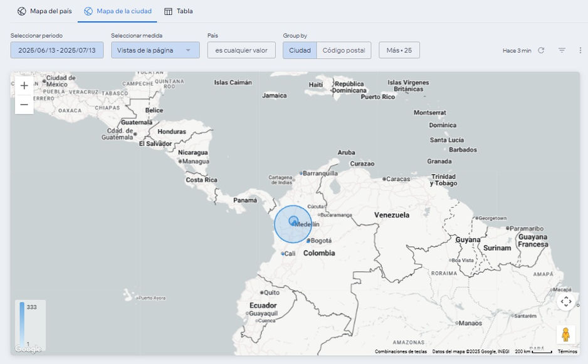Open the three-dot more options menu

pyautogui.click(x=580, y=50)
